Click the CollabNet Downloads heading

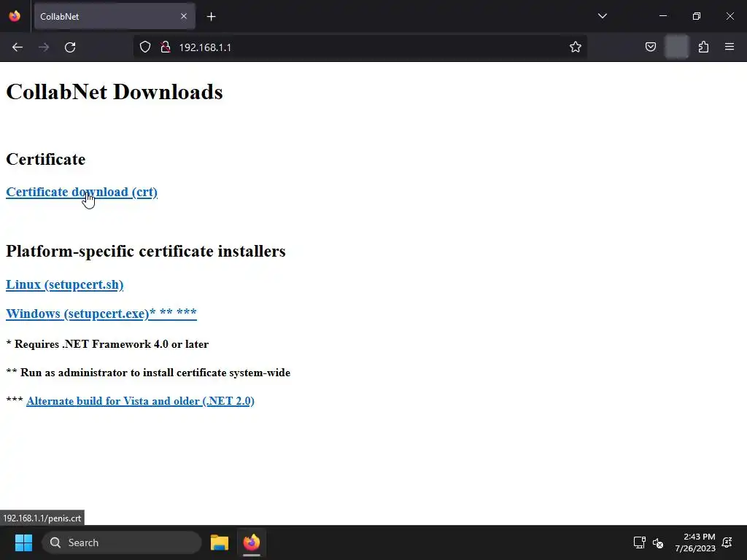point(115,91)
